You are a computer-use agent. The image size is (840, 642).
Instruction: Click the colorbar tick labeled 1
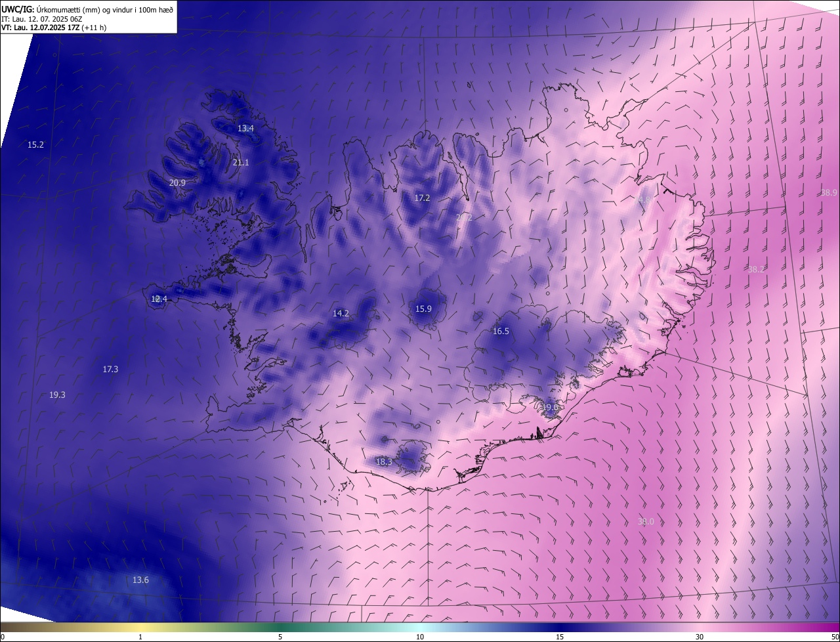(x=140, y=637)
